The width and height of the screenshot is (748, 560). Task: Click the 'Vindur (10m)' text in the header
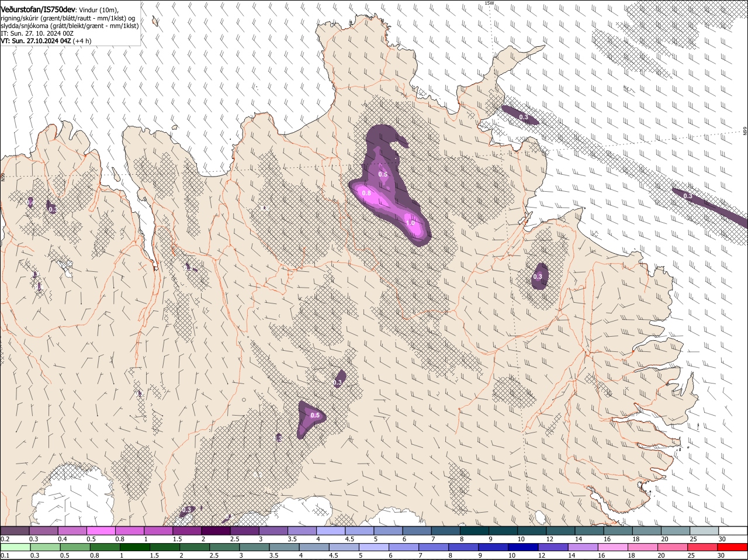(98, 10)
